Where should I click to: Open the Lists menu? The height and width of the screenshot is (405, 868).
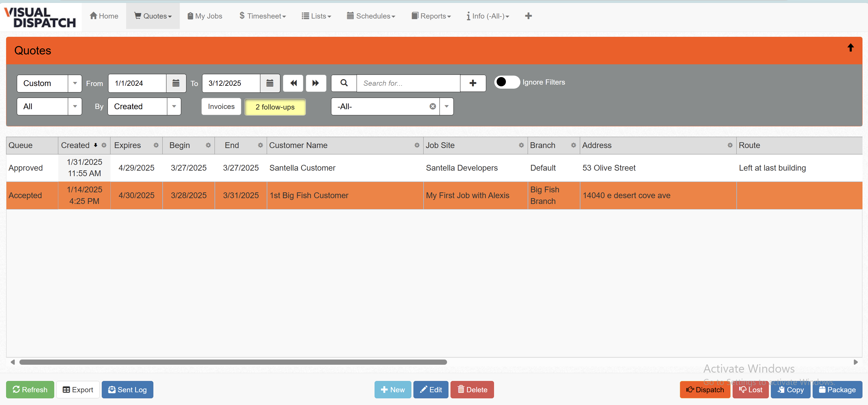(x=316, y=16)
